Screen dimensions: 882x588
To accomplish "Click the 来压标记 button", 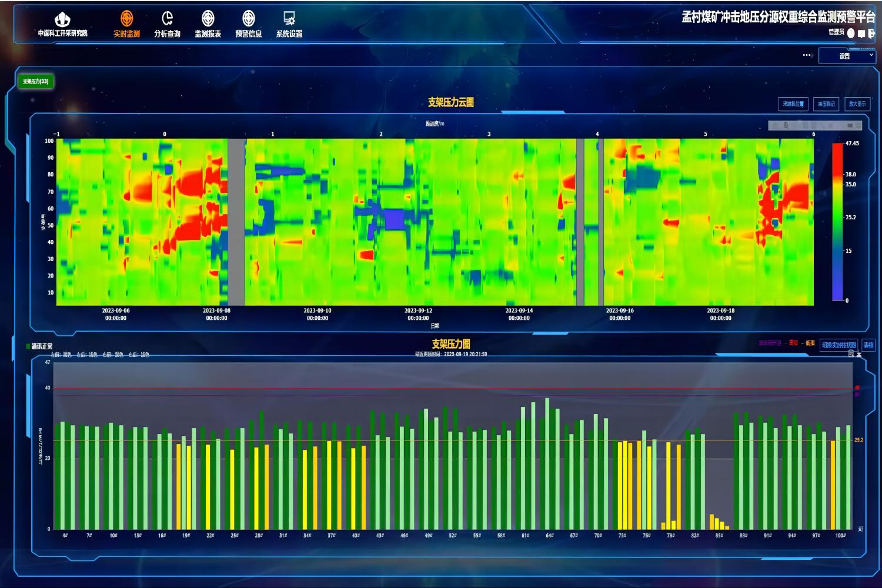I will pyautogui.click(x=826, y=104).
